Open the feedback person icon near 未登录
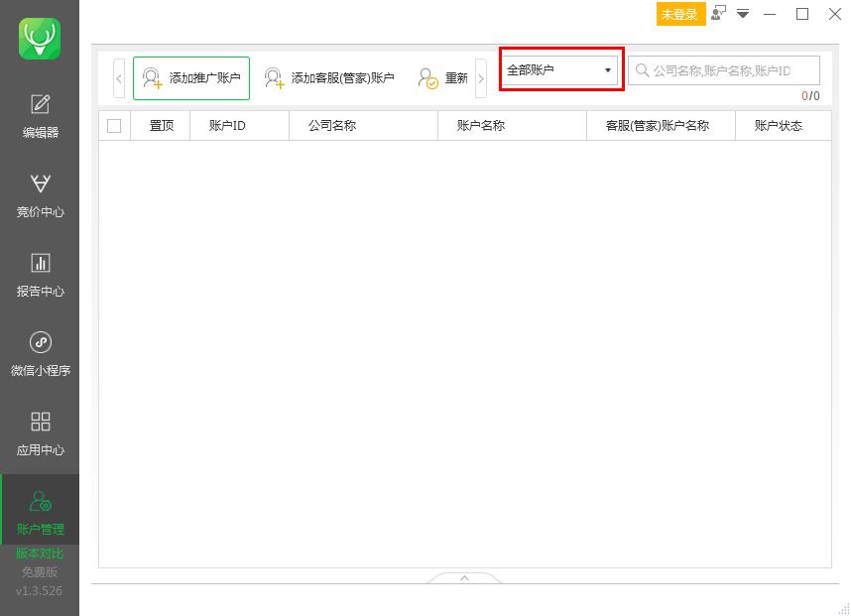Screen dimensions: 851x616 tap(716, 14)
